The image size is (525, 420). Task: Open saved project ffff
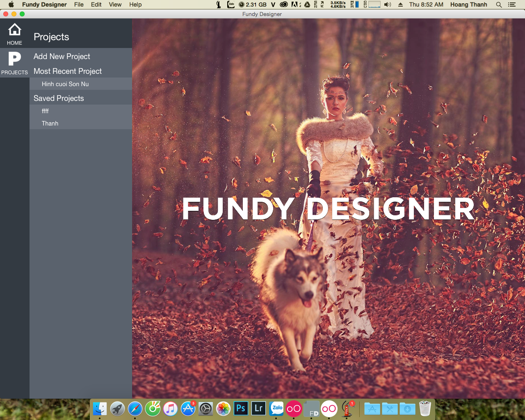point(81,111)
